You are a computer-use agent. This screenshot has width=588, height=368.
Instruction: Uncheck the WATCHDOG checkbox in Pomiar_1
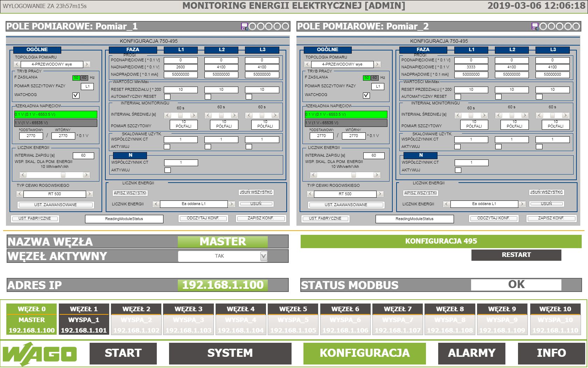(x=76, y=95)
